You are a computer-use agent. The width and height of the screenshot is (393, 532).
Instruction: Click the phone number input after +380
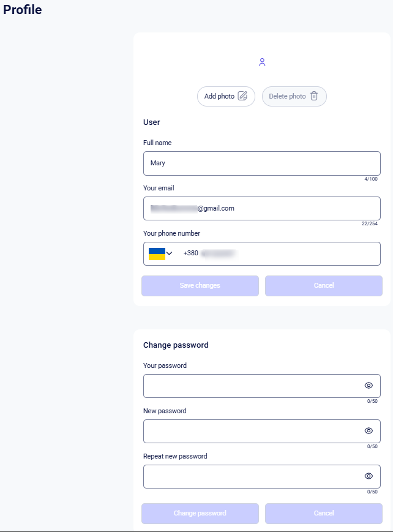(282, 253)
